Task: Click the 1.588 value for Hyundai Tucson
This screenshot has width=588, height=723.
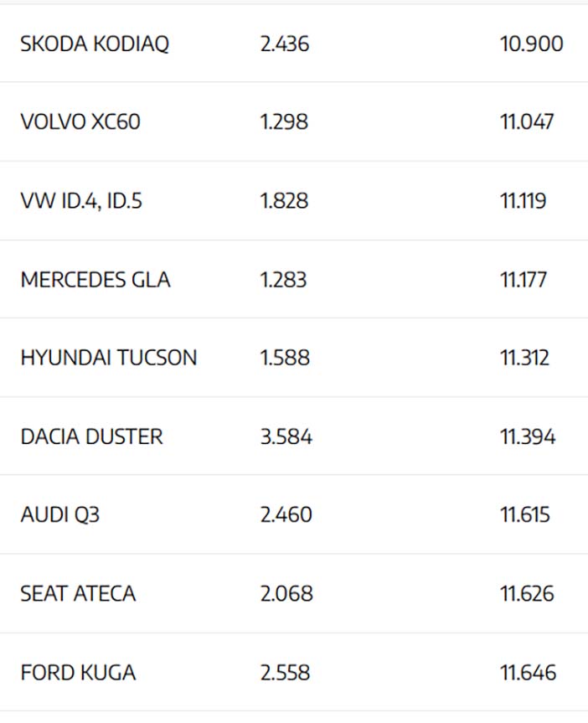Action: [x=285, y=358]
